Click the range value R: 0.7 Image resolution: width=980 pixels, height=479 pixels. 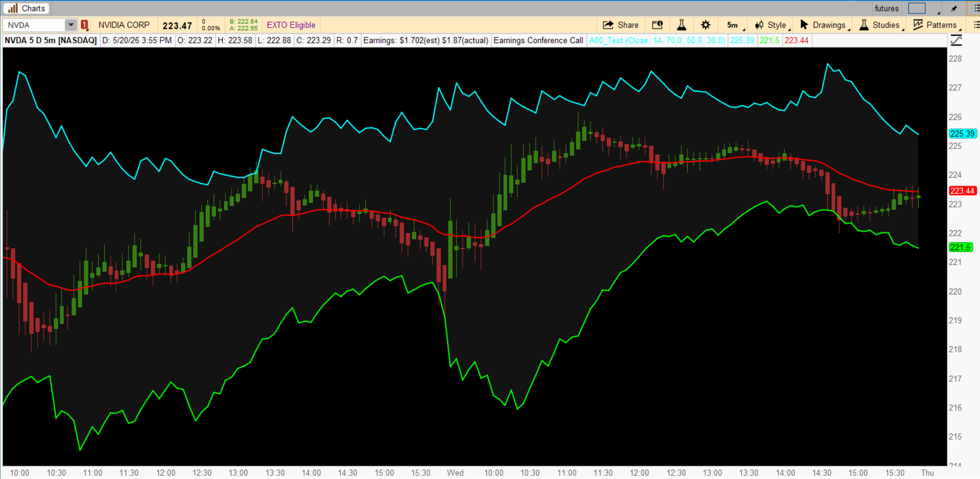pyautogui.click(x=347, y=40)
